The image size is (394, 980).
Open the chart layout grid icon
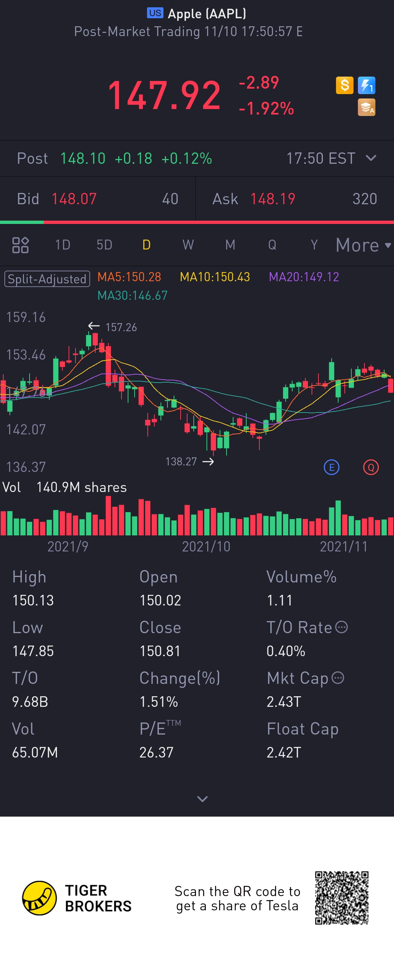coord(20,245)
